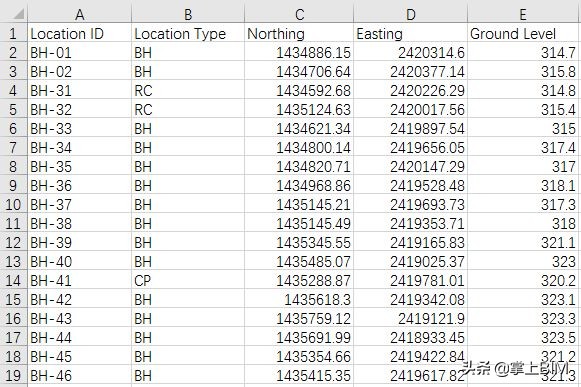The width and height of the screenshot is (581, 387).
Task: Select column B header
Action: [188, 15]
